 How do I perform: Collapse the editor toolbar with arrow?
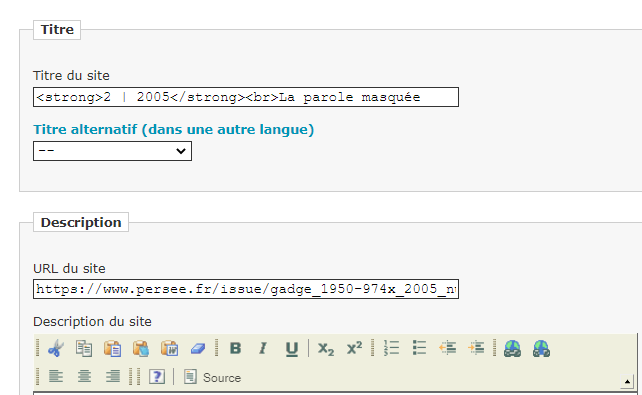point(627,382)
